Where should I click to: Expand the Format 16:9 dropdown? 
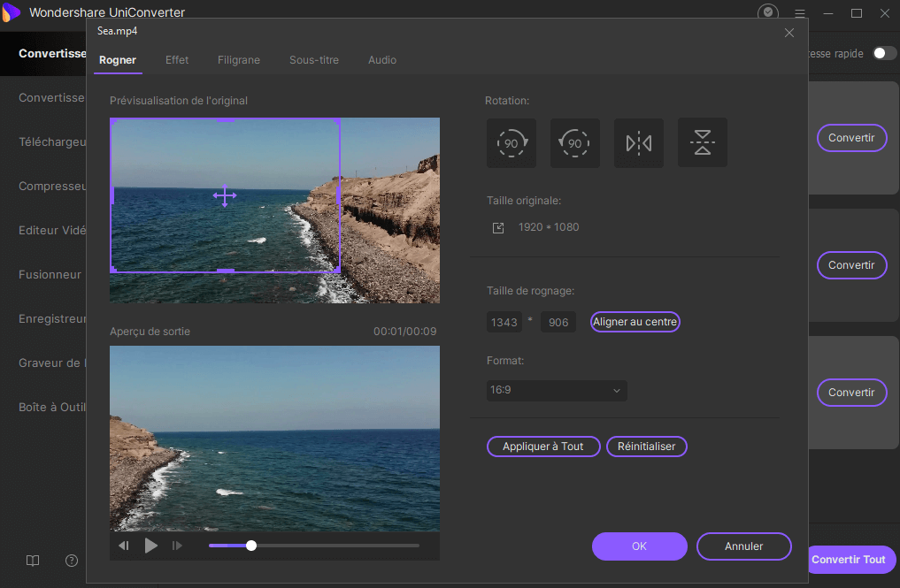coord(557,390)
